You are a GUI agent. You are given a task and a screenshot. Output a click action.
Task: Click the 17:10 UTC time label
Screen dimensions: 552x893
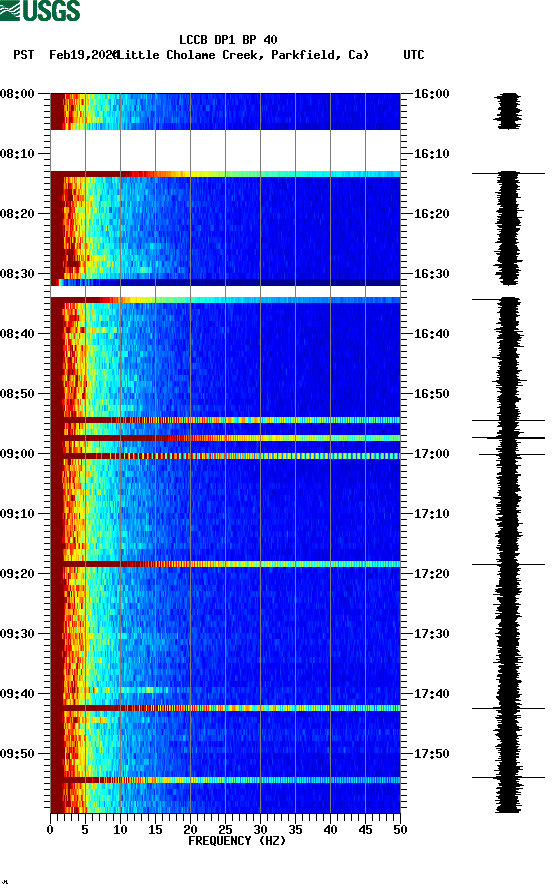(x=431, y=514)
